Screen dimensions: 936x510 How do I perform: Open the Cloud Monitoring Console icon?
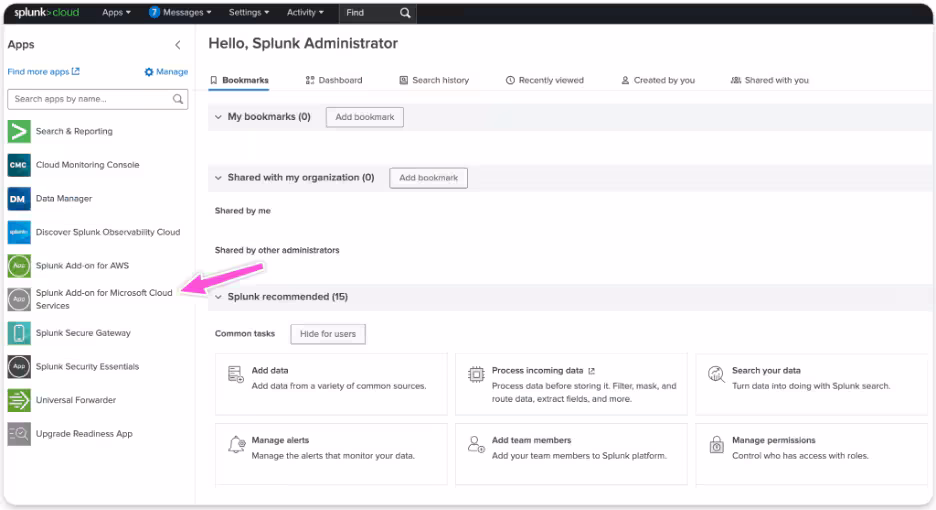click(19, 165)
